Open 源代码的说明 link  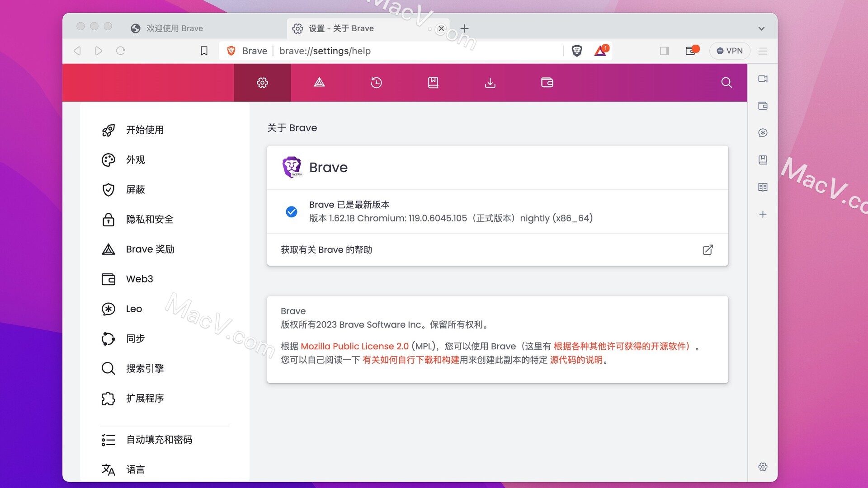pos(576,360)
